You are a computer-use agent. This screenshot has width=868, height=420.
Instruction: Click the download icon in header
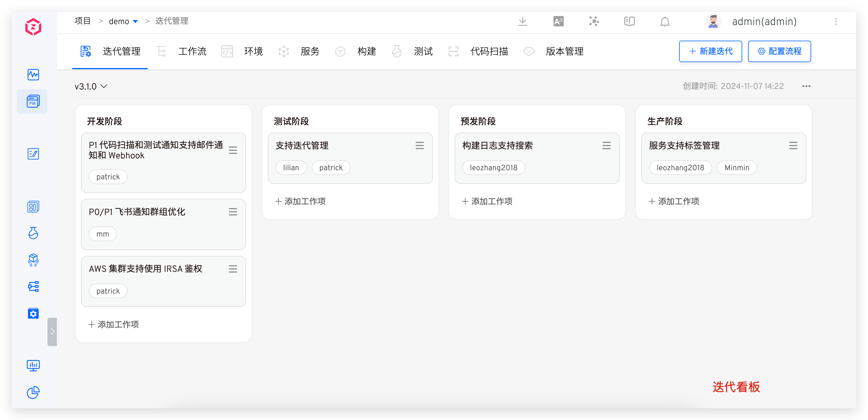click(x=523, y=22)
